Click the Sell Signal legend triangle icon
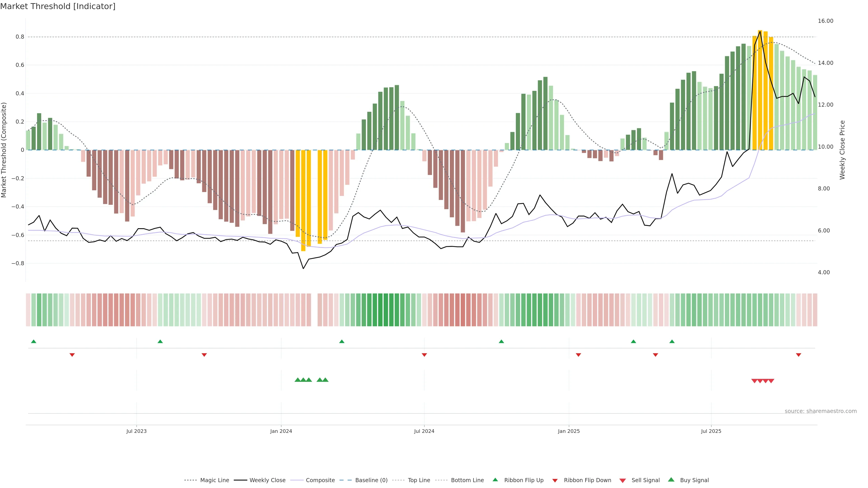The width and height of the screenshot is (868, 488). pos(623,481)
